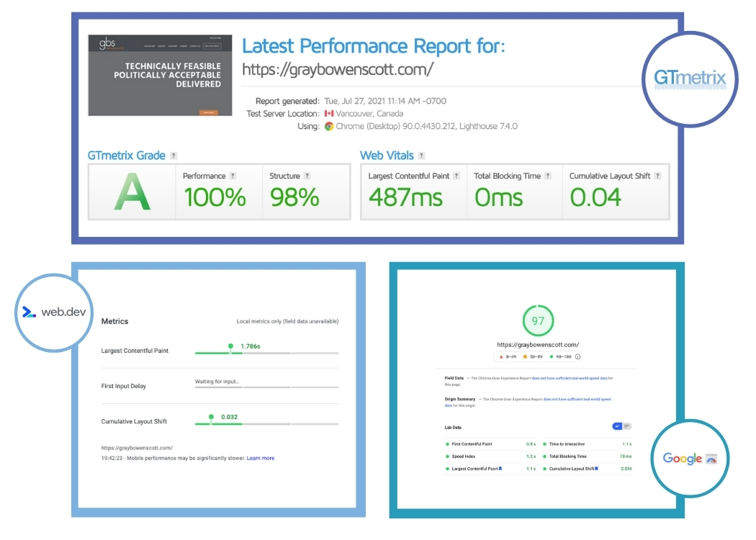
Task: Click the Chrome browser icon beside the Using label
Action: pos(328,125)
